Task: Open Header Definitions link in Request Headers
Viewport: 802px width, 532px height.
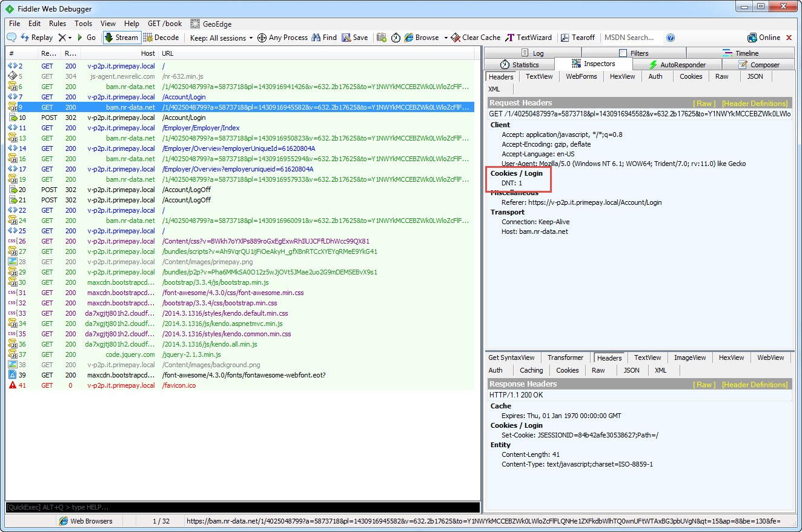Action: pyautogui.click(x=755, y=104)
